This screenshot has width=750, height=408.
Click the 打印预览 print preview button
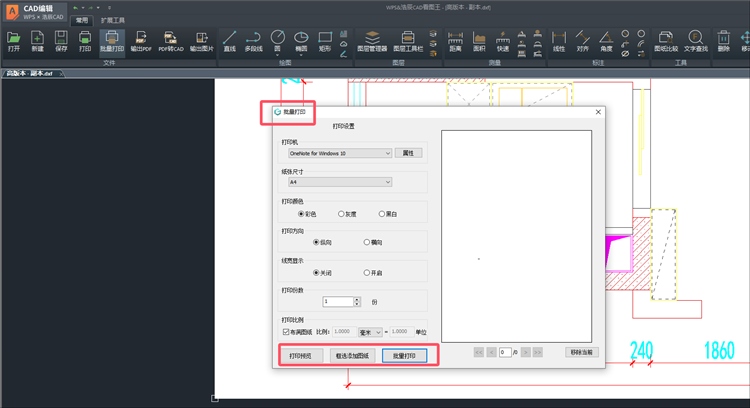[x=300, y=355]
